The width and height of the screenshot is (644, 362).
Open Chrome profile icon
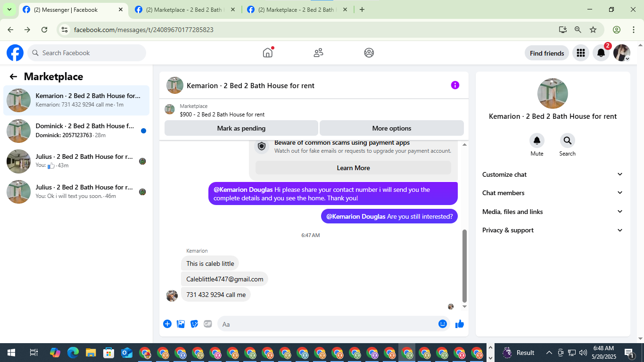(x=617, y=30)
